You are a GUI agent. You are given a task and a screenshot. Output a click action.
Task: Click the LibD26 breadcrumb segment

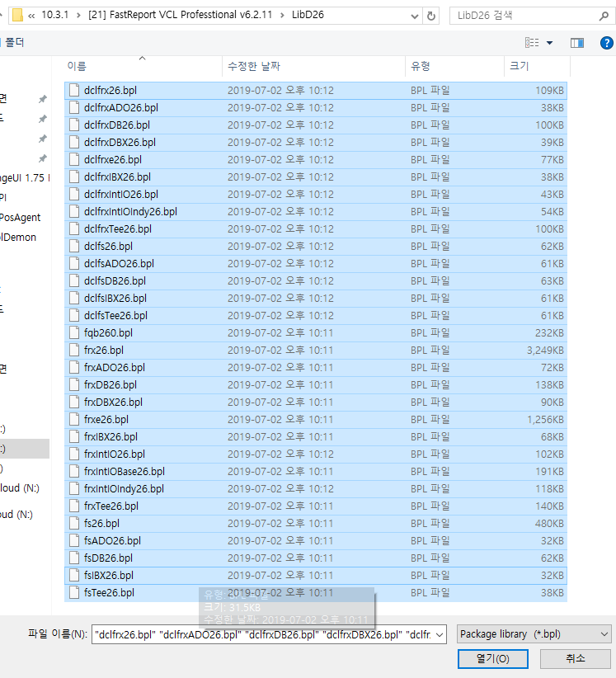coord(308,15)
